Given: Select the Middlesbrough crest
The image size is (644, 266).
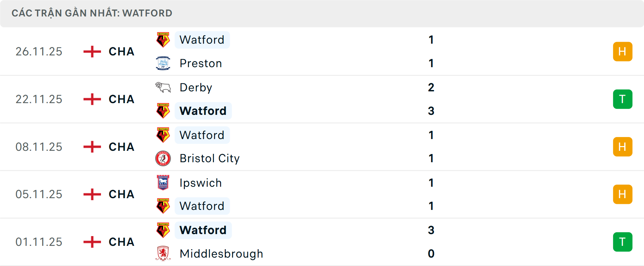Looking at the screenshot, I should pyautogui.click(x=163, y=254).
